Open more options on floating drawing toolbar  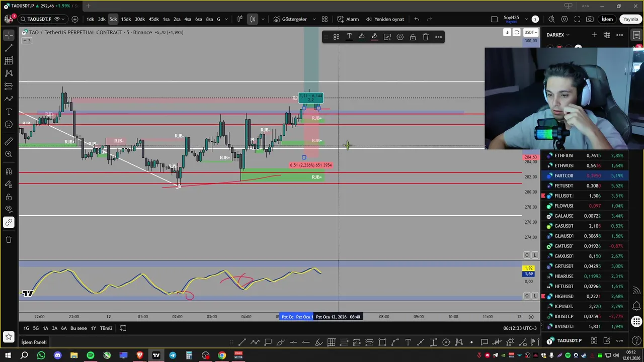[x=438, y=37]
